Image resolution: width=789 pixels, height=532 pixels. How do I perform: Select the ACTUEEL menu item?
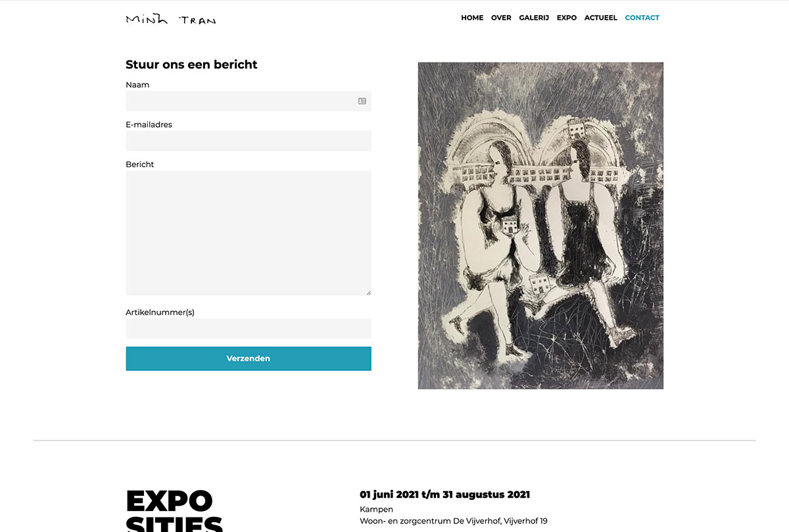click(601, 18)
